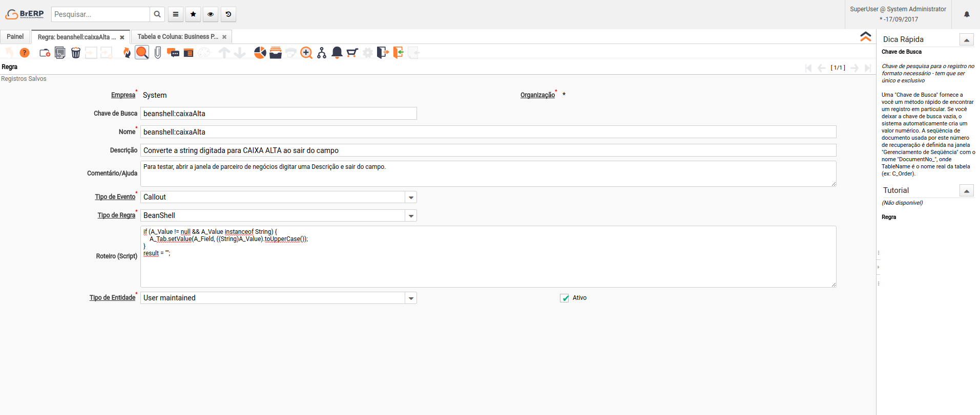The height and width of the screenshot is (415, 980).
Task: Focus the Pesquisar search field
Action: [100, 14]
